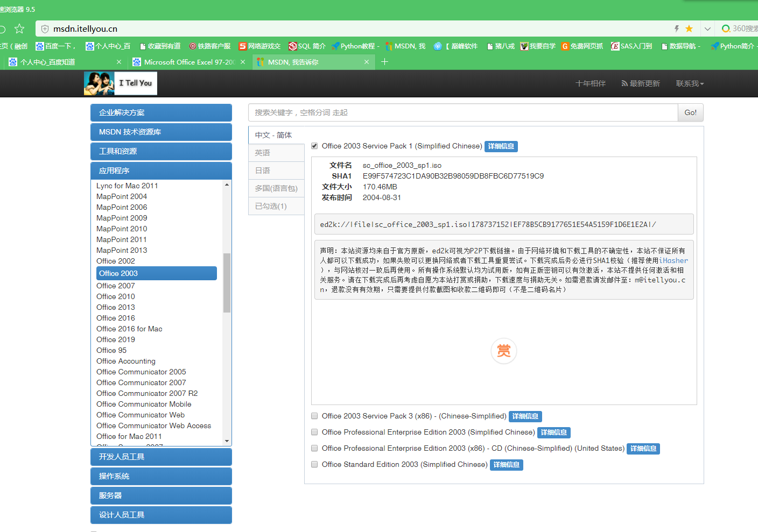Click application list scrollbar down arrow
This screenshot has height=532, width=758.
227,441
